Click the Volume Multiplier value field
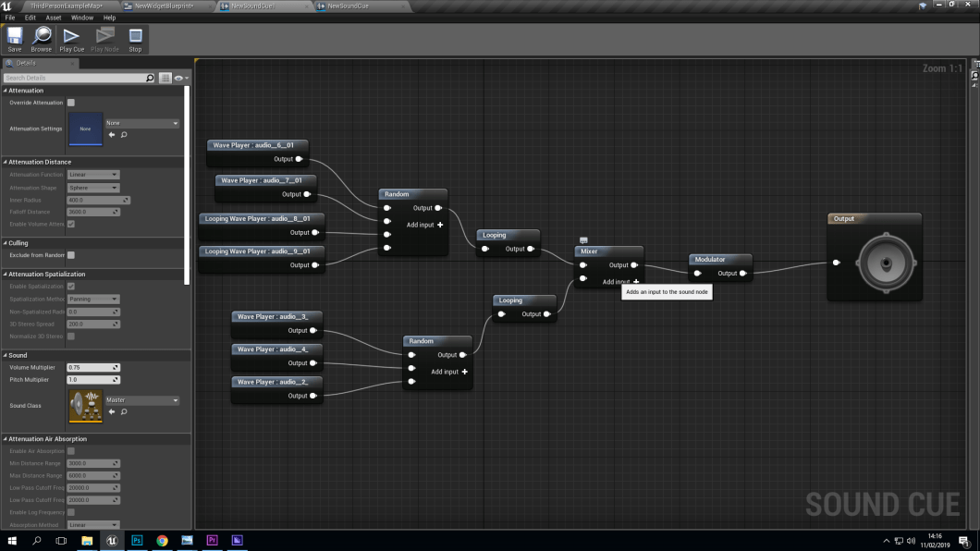The image size is (980, 551). [92, 367]
